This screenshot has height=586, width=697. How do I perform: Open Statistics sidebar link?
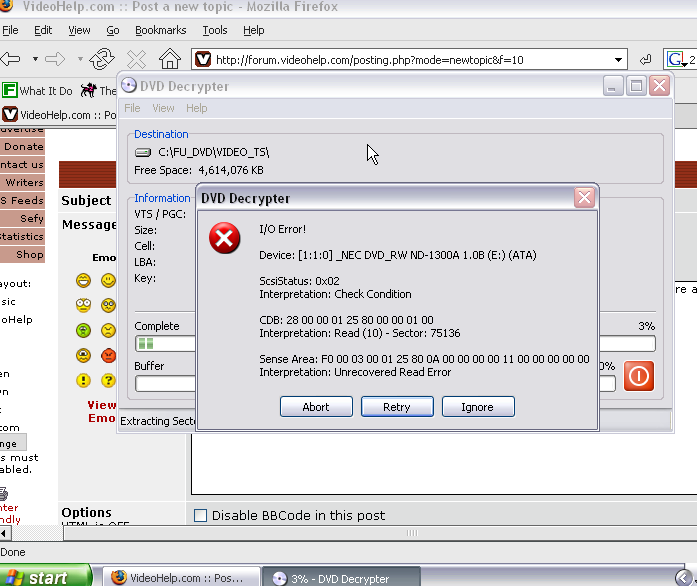point(22,236)
